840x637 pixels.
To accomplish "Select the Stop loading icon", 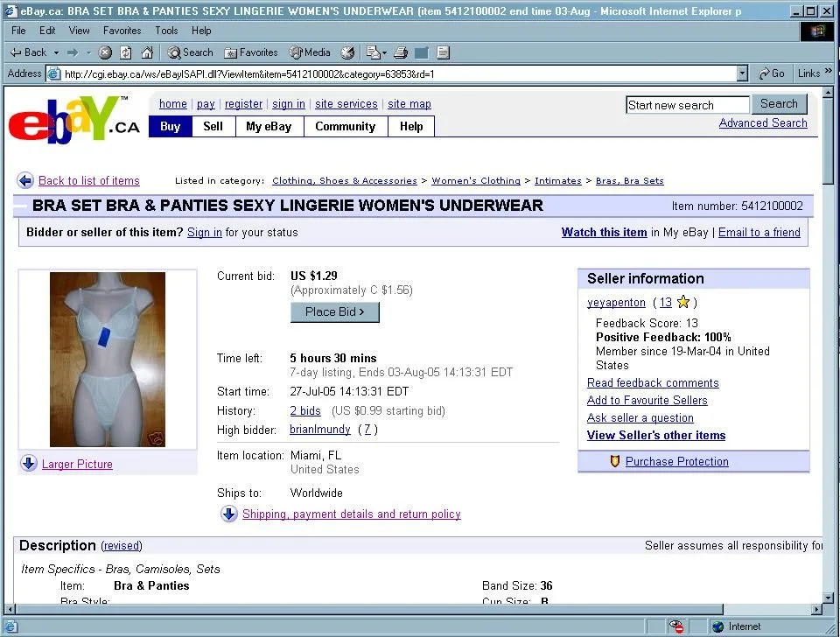I will (104, 52).
